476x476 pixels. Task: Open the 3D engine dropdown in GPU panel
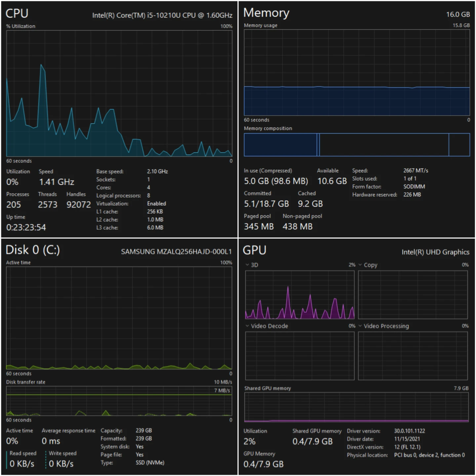point(248,265)
